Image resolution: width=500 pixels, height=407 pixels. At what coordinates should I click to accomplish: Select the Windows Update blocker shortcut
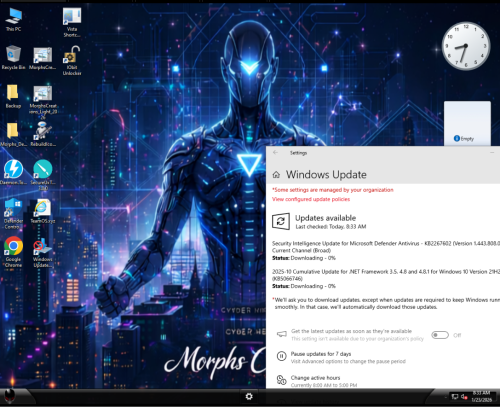pos(43,252)
